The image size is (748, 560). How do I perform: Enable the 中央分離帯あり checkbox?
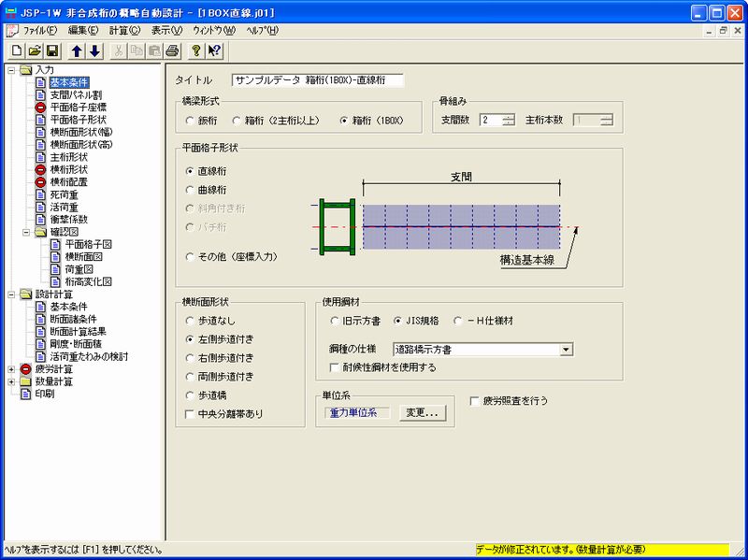pos(191,413)
